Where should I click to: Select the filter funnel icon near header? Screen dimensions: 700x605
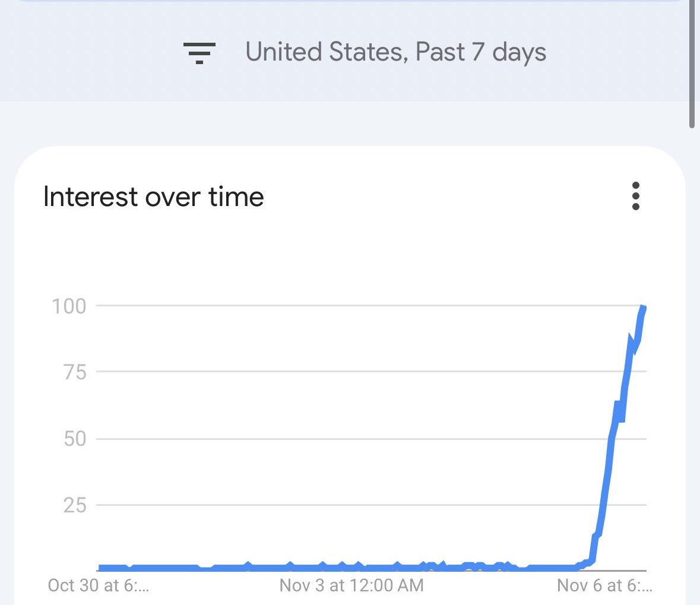199,52
